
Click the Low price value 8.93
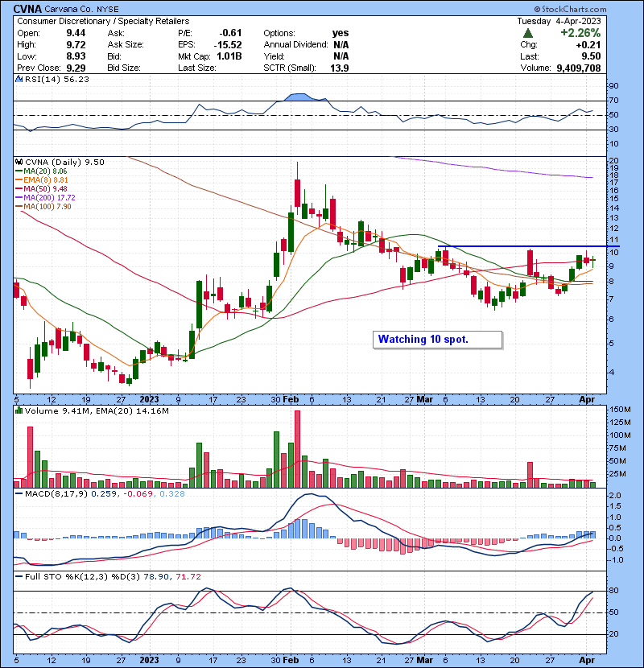point(76,56)
